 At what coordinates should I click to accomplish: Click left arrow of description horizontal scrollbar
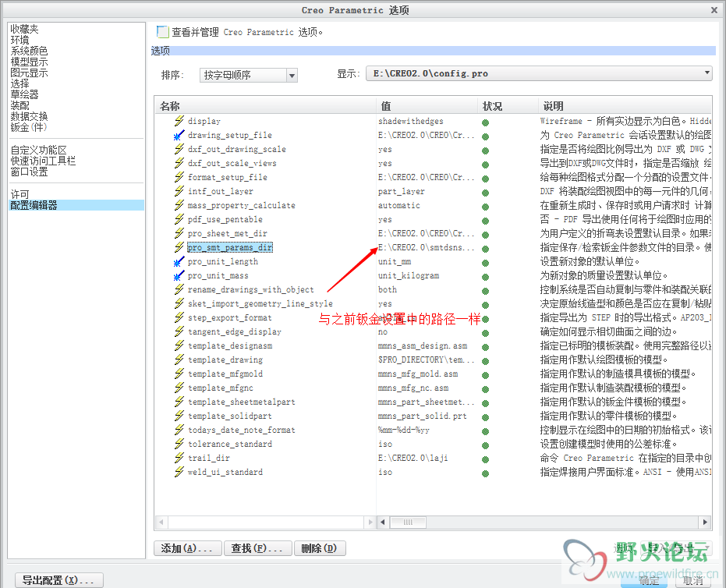tap(382, 522)
